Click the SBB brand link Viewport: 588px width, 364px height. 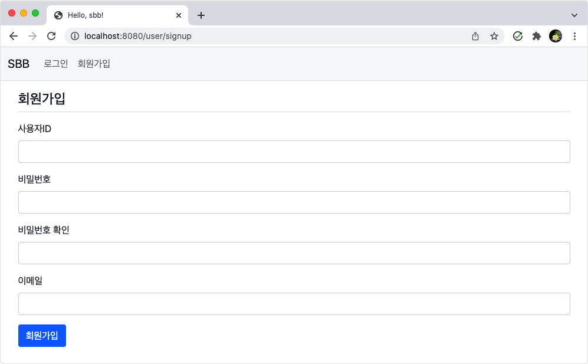[18, 64]
